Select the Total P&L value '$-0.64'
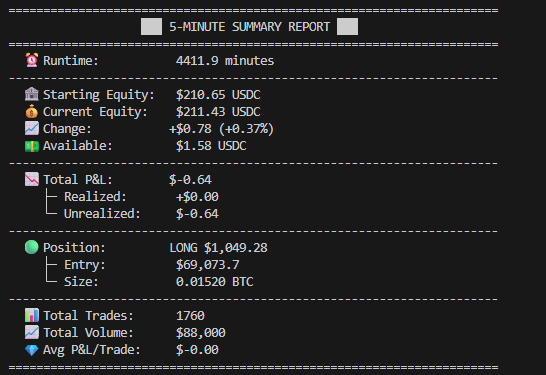This screenshot has height=375, width=546. click(x=190, y=180)
